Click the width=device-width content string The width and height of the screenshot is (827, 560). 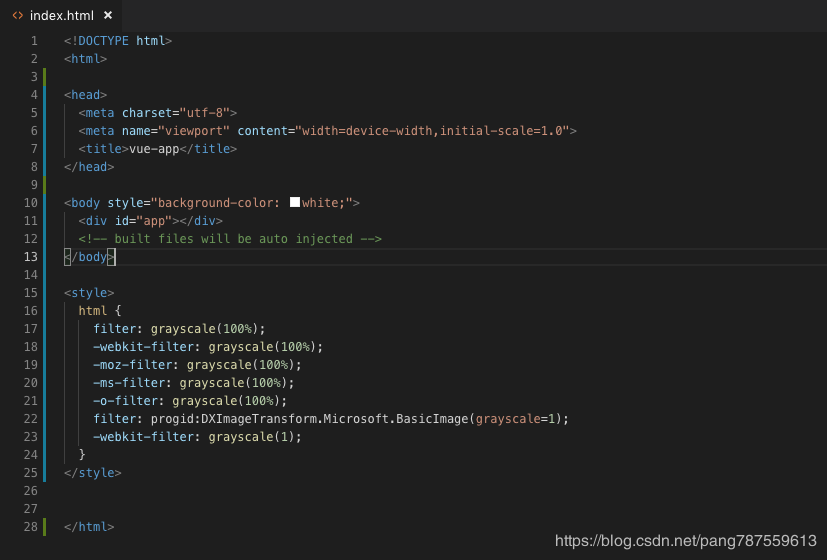[432, 131]
